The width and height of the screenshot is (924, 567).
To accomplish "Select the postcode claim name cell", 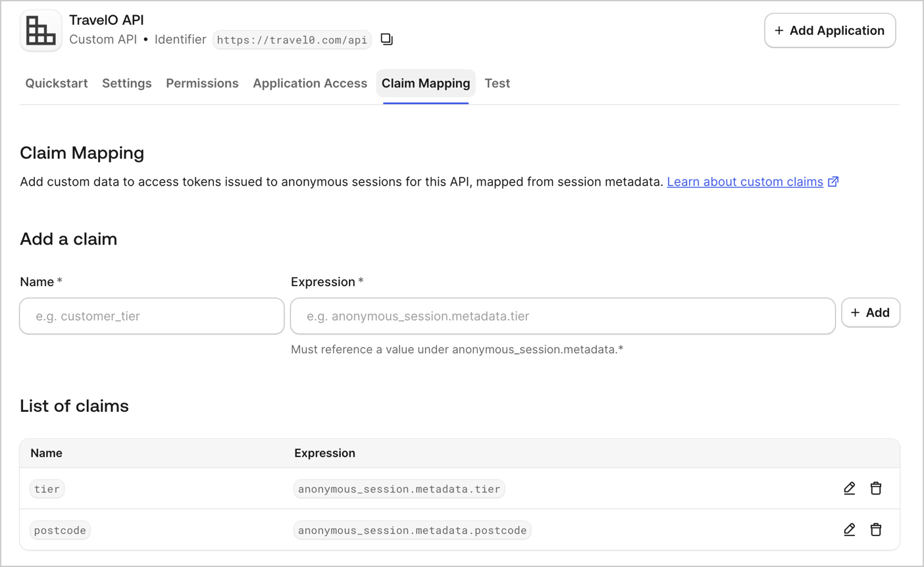I will coord(60,530).
